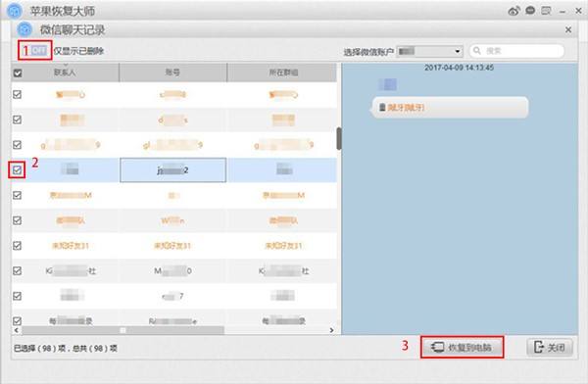This screenshot has height=384, width=588.
Task: Minimize the 苹果恢复大师 window
Action: [563, 12]
